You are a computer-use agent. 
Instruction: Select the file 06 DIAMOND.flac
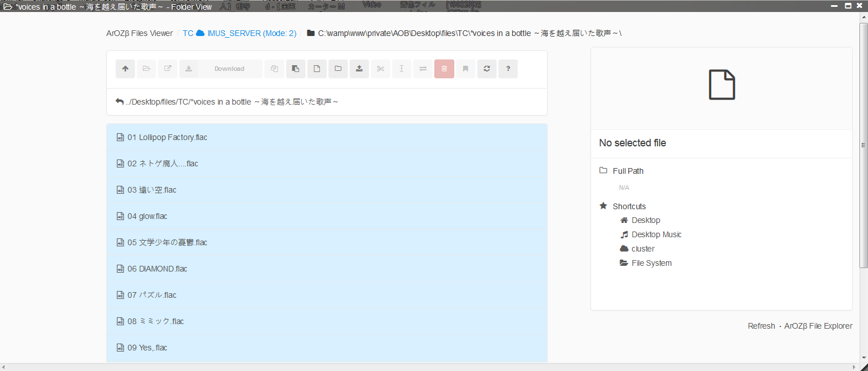click(x=163, y=269)
